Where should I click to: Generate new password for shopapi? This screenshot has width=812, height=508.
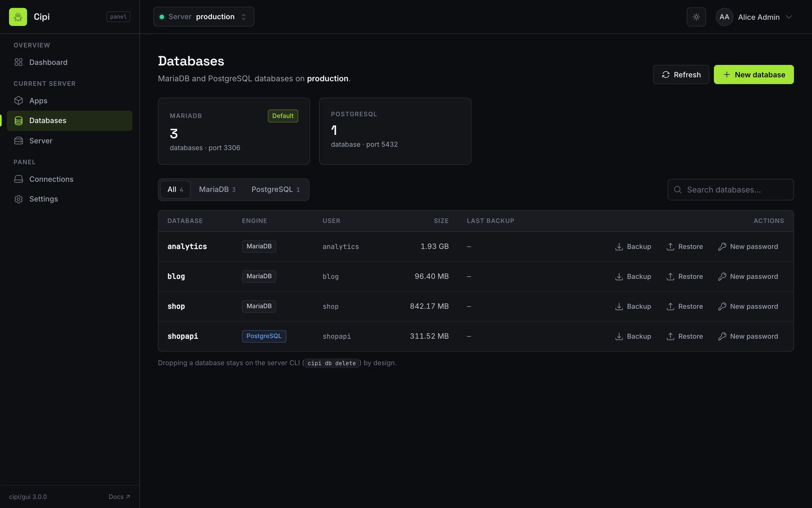[x=748, y=336]
